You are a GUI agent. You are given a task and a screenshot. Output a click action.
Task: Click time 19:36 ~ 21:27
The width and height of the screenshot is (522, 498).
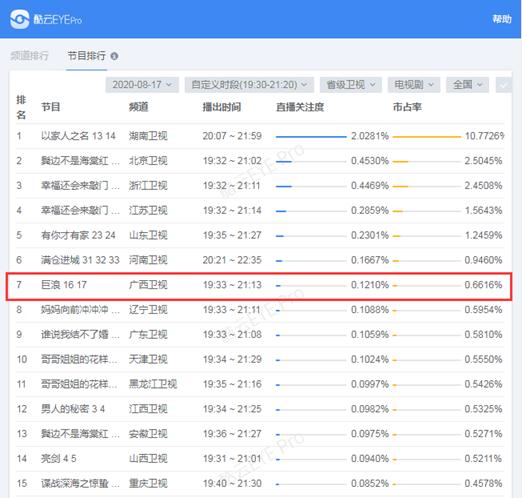[x=232, y=434]
